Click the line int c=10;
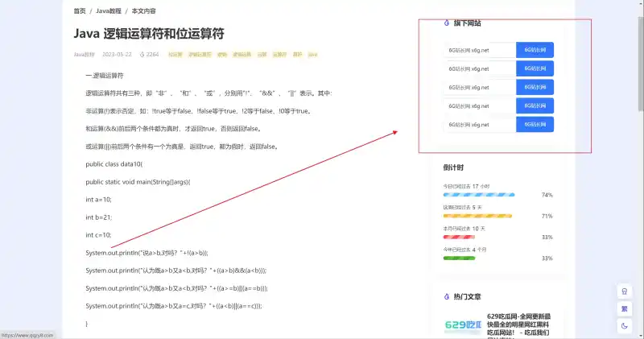This screenshot has height=339, width=644. point(98,234)
